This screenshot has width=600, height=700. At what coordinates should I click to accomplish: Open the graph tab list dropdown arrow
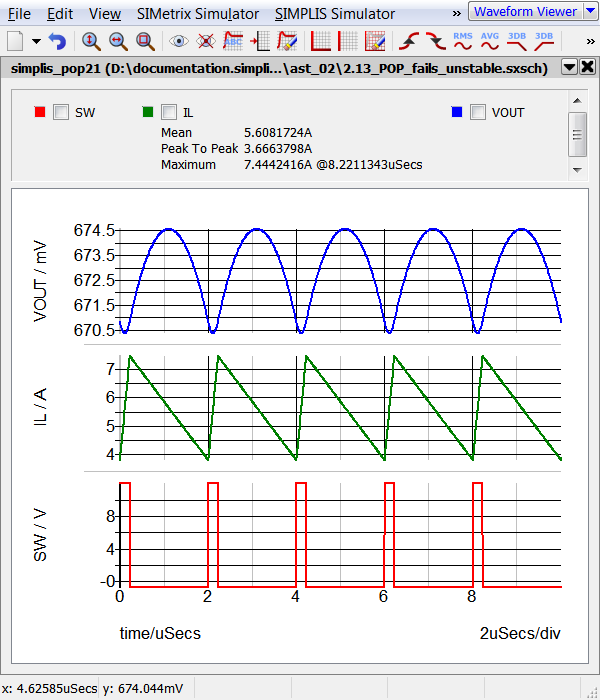pyautogui.click(x=568, y=67)
